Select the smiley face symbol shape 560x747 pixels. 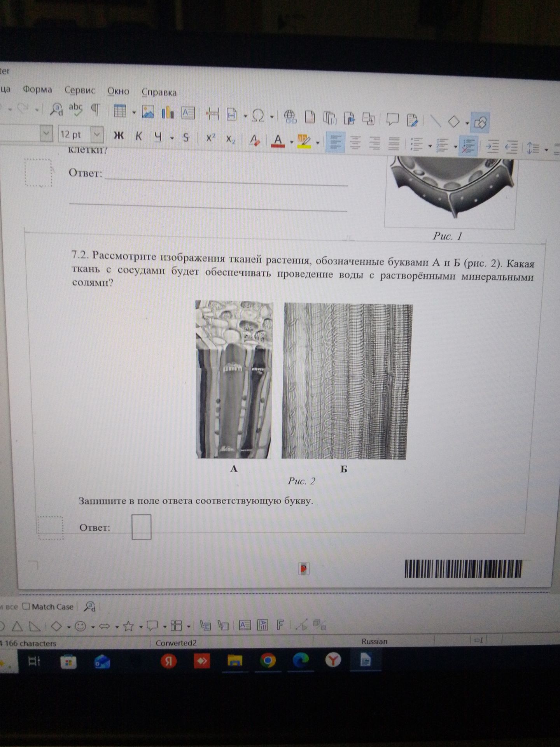[x=80, y=626]
